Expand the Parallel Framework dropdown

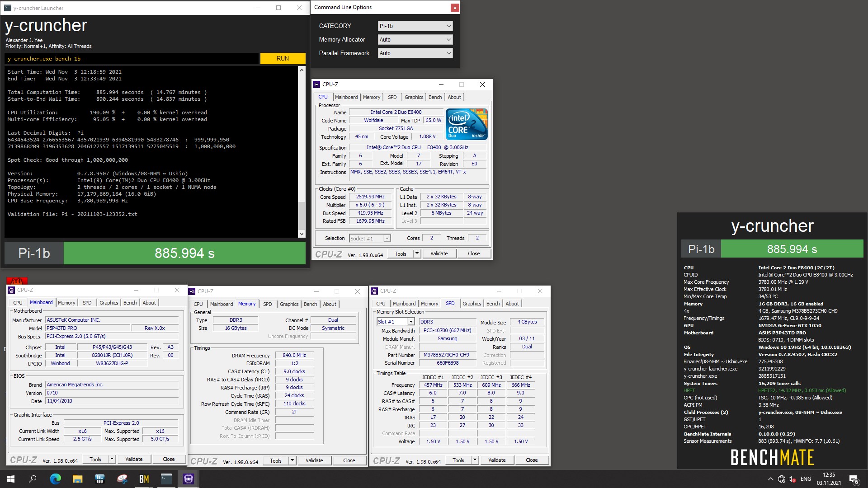pyautogui.click(x=415, y=53)
